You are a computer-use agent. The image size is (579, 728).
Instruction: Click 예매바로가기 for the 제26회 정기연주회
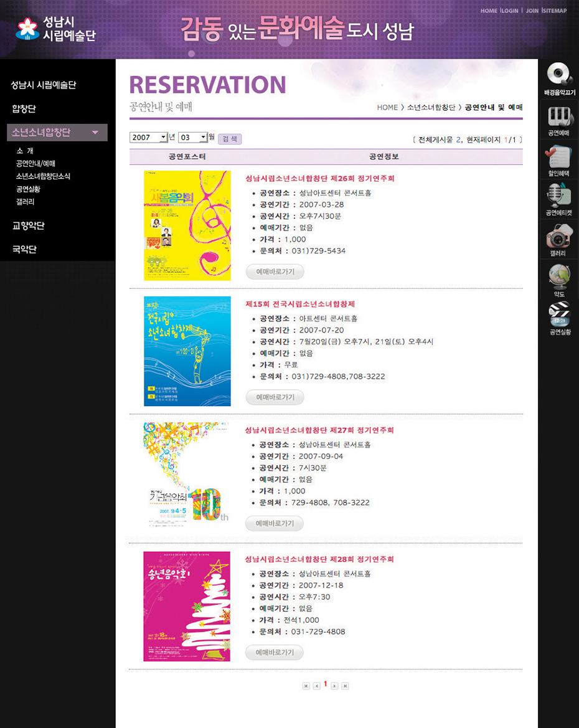275,272
